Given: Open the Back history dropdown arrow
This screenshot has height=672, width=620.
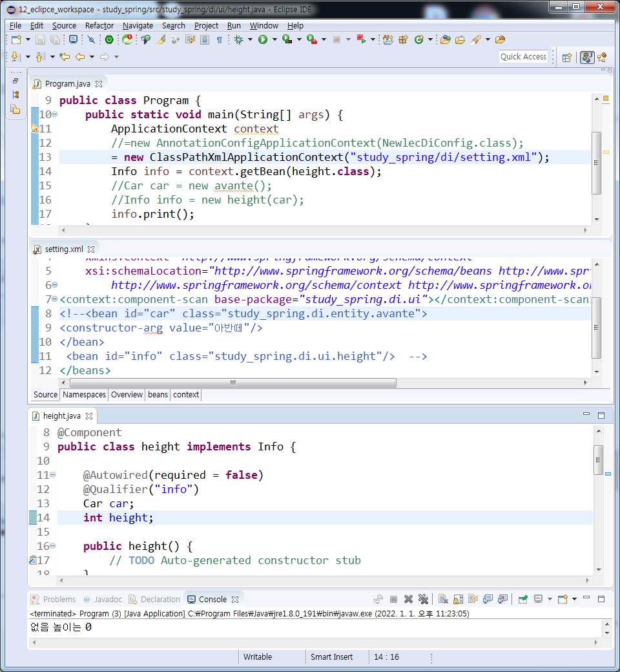Looking at the screenshot, I should [92, 57].
